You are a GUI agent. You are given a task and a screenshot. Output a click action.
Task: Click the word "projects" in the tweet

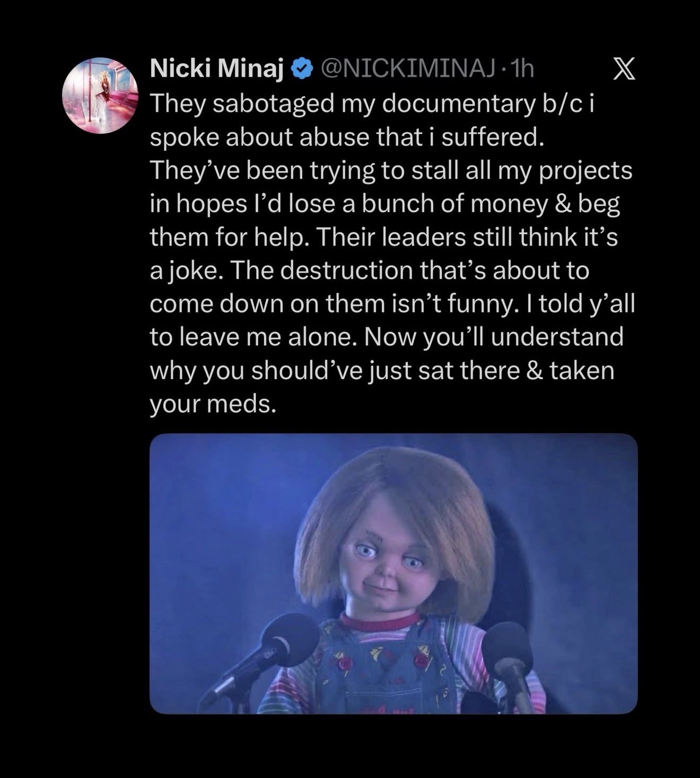click(x=585, y=171)
